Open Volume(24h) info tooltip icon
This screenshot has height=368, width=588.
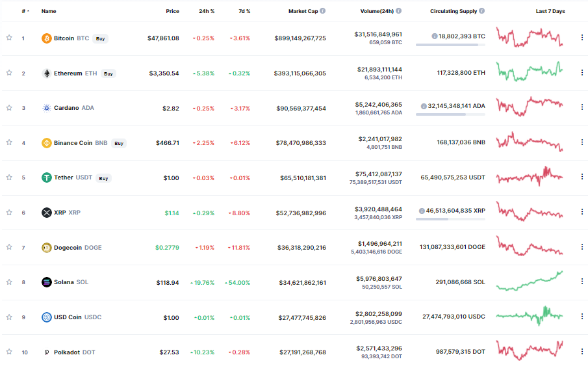[399, 11]
